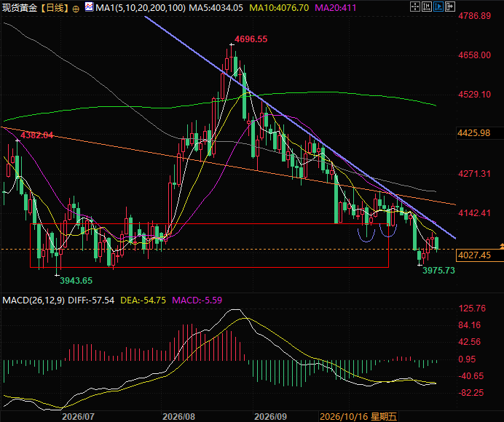Click the 4658.00 axis value
Screen dimensions: 504x422
pos(474,55)
